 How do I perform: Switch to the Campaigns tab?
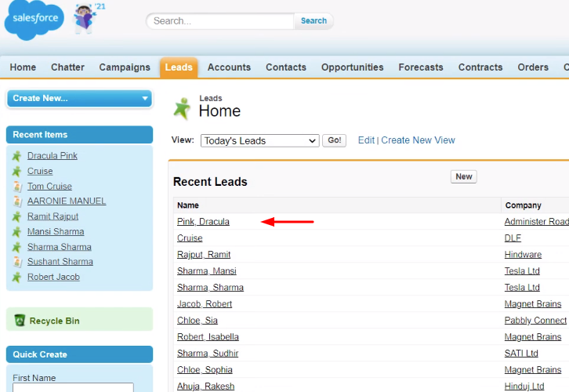[x=125, y=67]
